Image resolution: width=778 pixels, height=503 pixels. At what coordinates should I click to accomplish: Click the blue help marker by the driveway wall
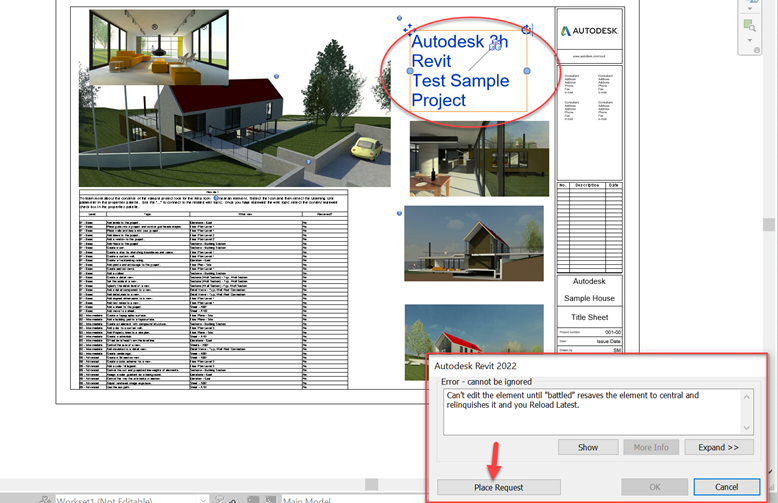(x=308, y=162)
